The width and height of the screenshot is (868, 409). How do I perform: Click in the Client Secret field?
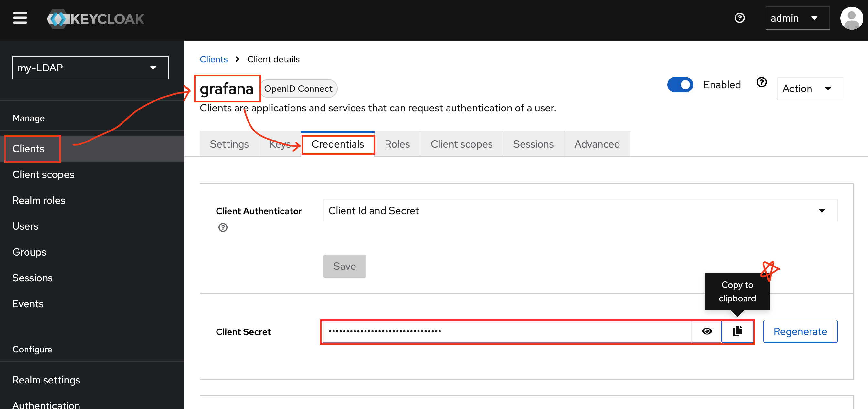(505, 331)
